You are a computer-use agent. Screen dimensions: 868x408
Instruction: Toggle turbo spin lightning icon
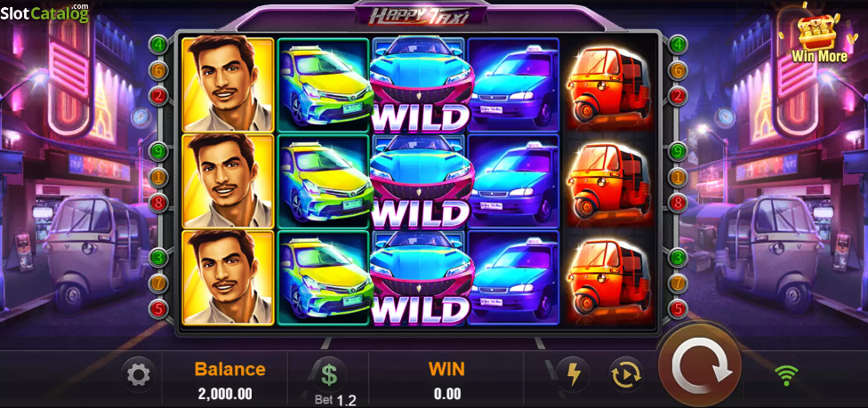pos(573,375)
